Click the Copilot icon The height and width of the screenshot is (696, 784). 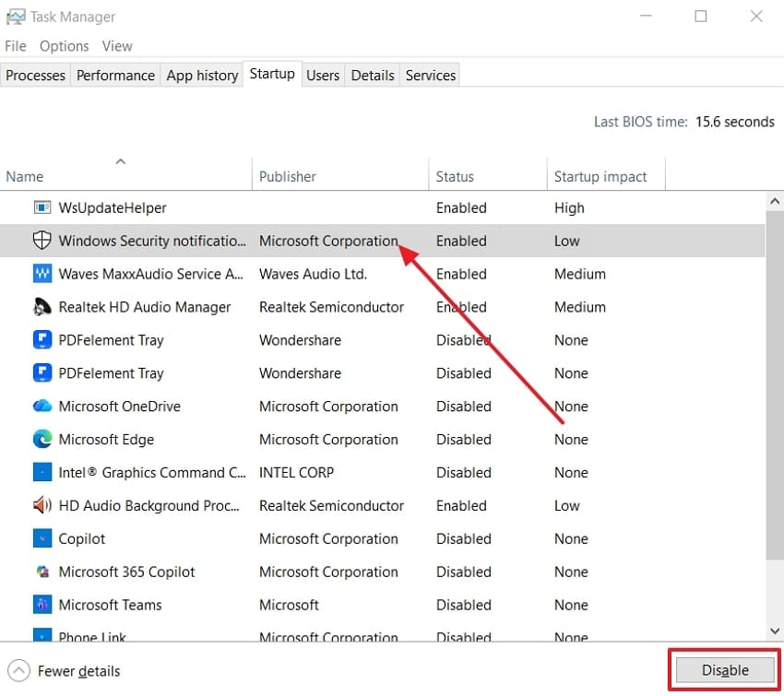coord(42,538)
